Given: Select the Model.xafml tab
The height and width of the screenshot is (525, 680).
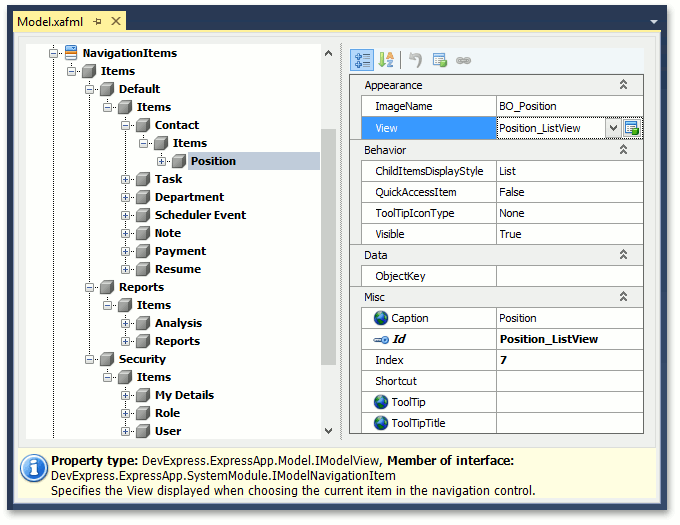Looking at the screenshot, I should click(50, 21).
